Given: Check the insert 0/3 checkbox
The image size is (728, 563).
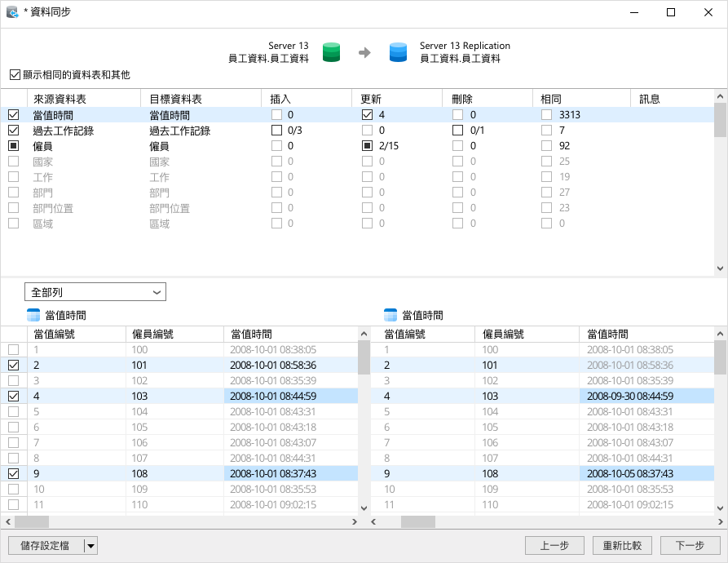Looking at the screenshot, I should [x=276, y=130].
